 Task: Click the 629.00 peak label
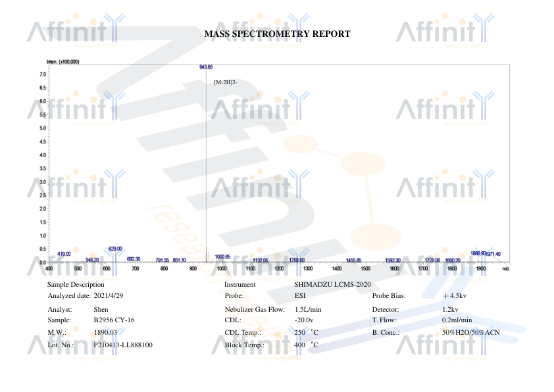tap(115, 249)
